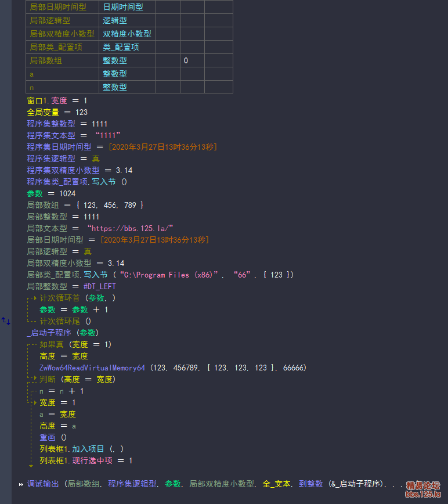This screenshot has width=448, height=504.
Task: Click &_启动子程序 argument in 调试输出 line
Action: (x=355, y=484)
